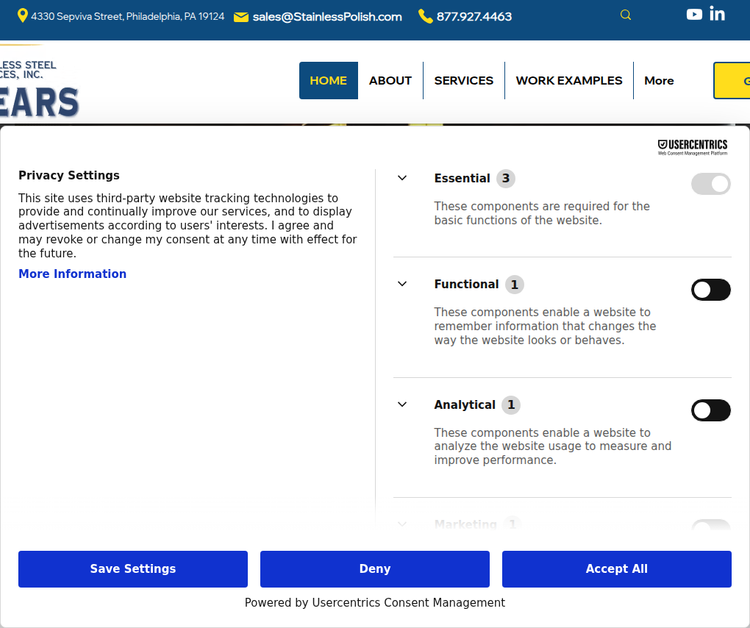Open the LinkedIn profile icon
This screenshot has height=628, width=750.
(x=717, y=14)
